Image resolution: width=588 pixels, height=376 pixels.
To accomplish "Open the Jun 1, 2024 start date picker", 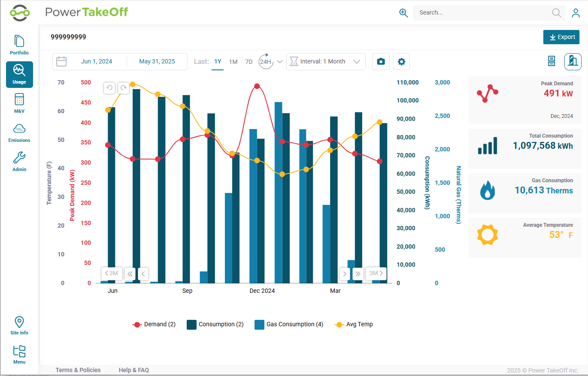I will pyautogui.click(x=97, y=62).
